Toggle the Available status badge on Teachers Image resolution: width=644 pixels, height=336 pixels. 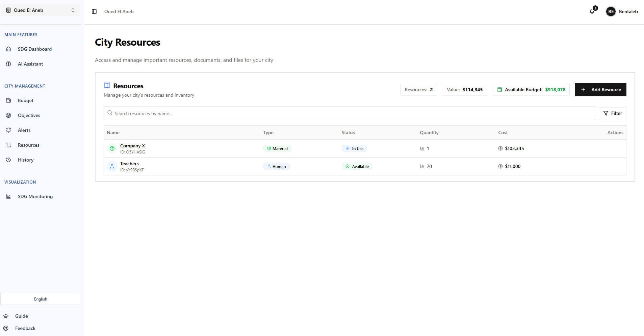click(357, 166)
